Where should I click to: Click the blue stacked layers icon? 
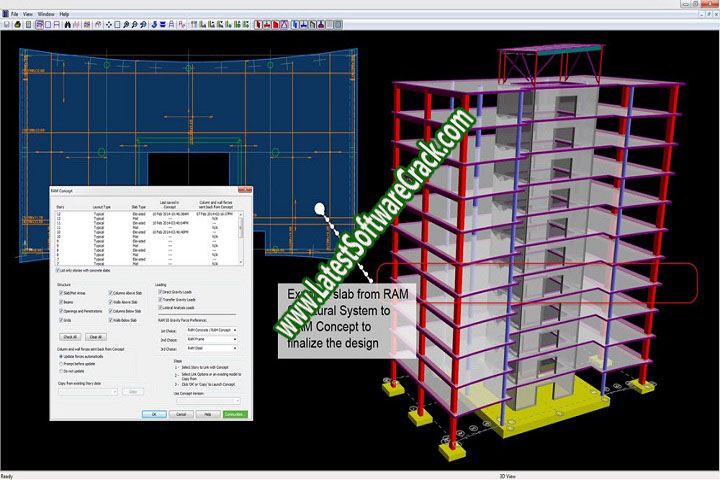coord(163,24)
